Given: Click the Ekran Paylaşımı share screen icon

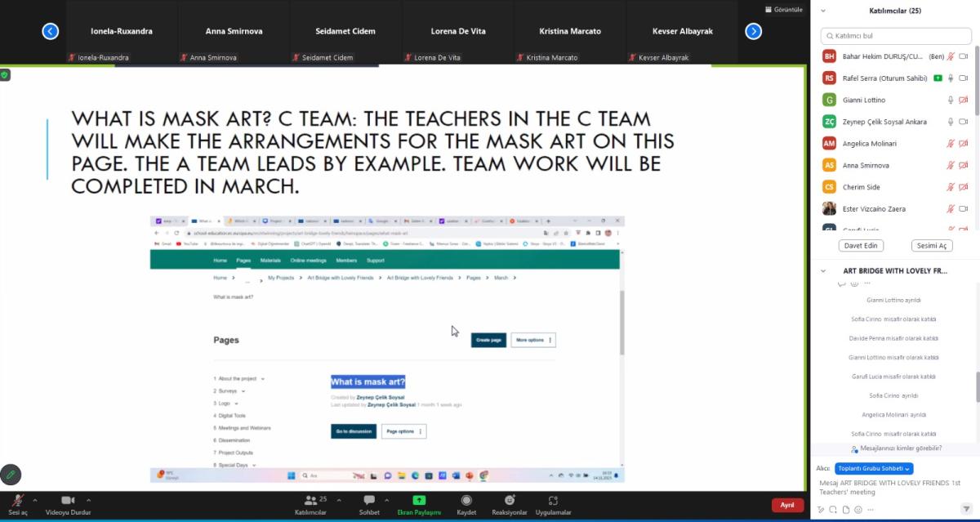Looking at the screenshot, I should coord(419,500).
